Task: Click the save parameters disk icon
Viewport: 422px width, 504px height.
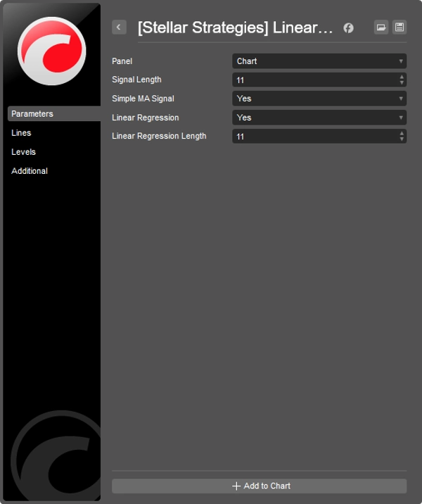Action: pos(399,27)
